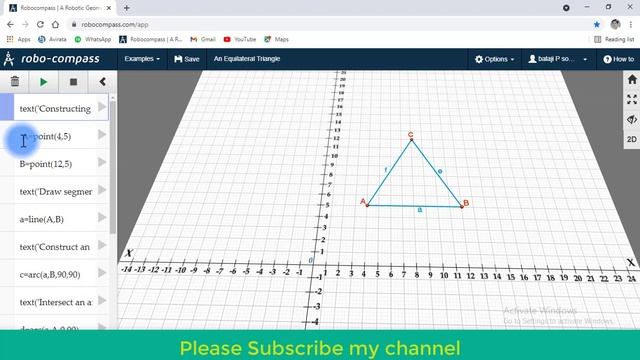Play the text('Draw segmer step arrow

click(102, 190)
